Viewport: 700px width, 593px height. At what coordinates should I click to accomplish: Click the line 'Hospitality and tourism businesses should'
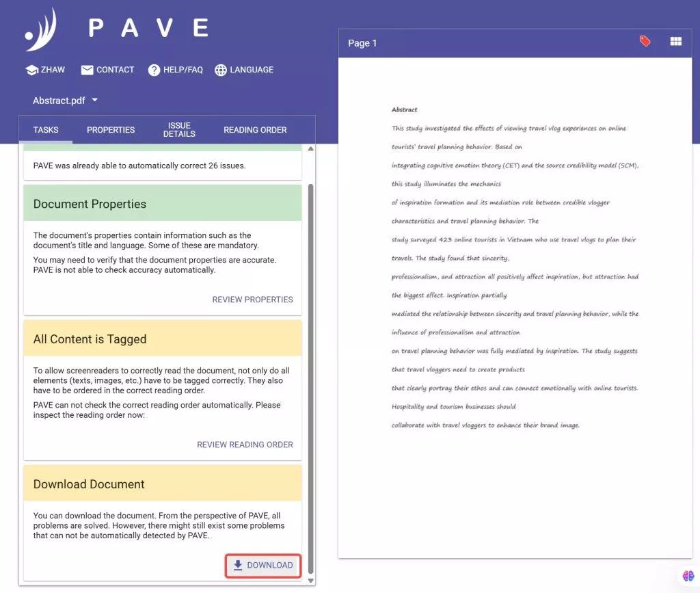tap(453, 406)
